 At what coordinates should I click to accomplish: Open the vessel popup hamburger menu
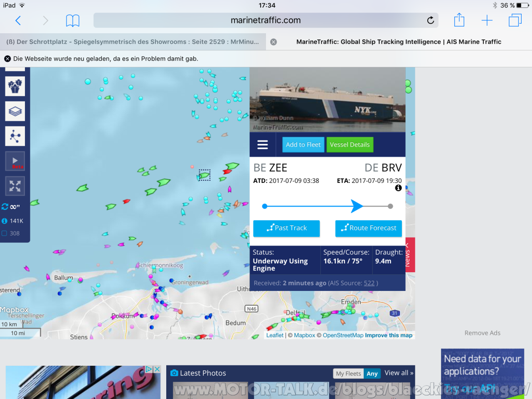click(x=262, y=145)
